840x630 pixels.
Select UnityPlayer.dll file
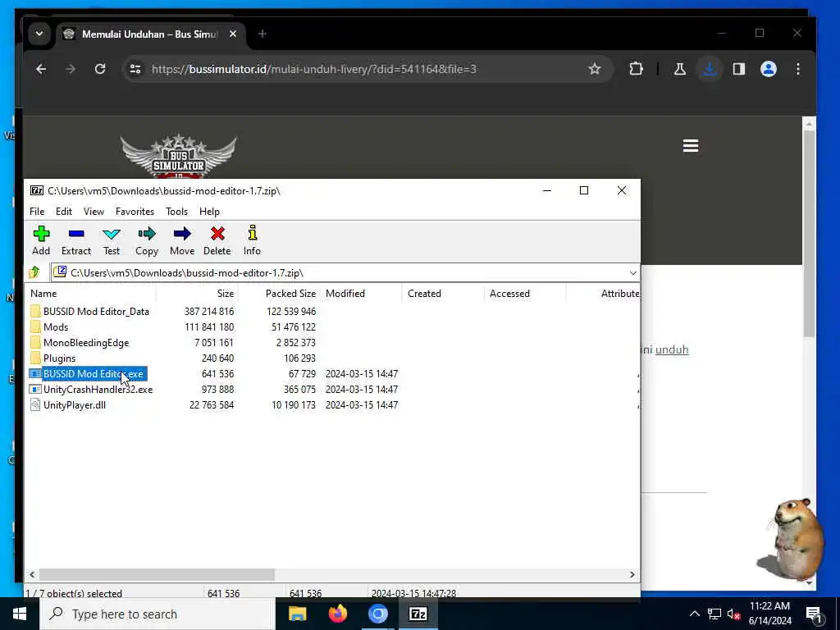click(x=75, y=404)
